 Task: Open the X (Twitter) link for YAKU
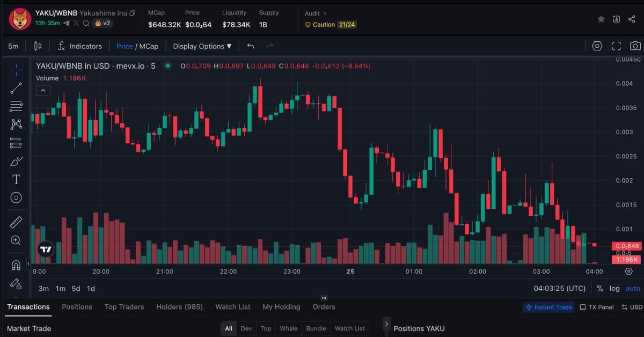click(x=76, y=23)
